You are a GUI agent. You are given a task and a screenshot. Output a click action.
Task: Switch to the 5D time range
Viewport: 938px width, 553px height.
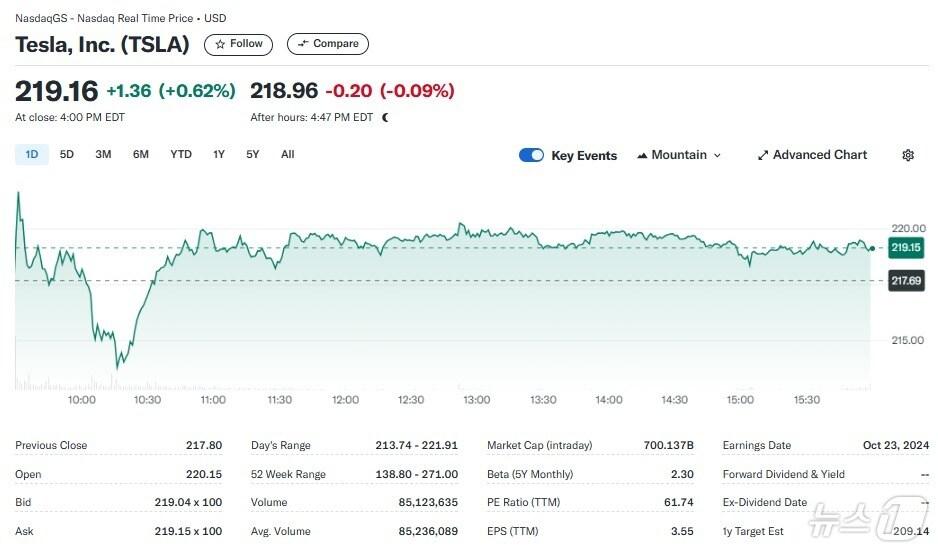point(67,154)
